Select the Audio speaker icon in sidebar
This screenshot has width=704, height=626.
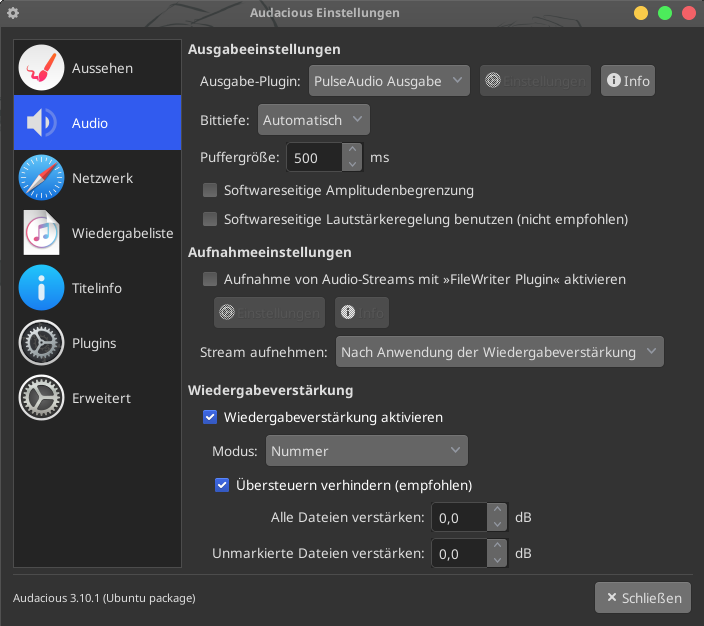click(41, 123)
